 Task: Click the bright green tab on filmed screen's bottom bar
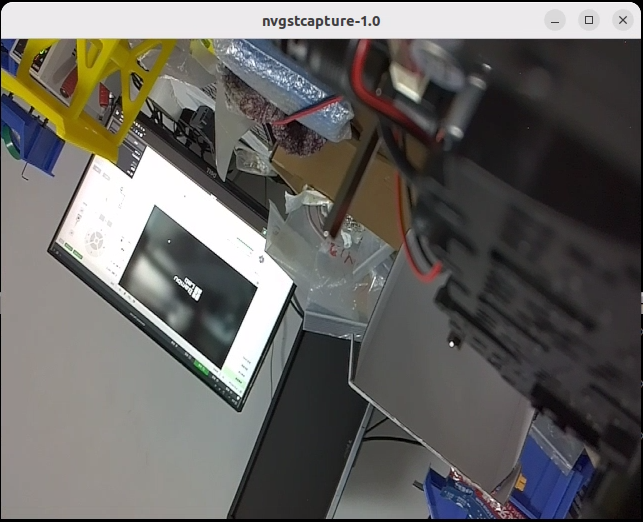click(x=202, y=367)
